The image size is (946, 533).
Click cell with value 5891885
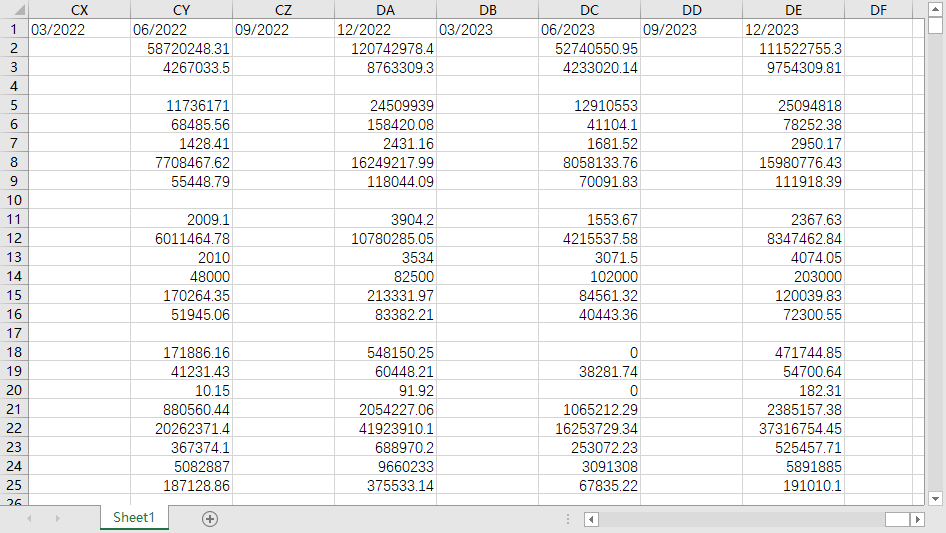pyautogui.click(x=793, y=466)
